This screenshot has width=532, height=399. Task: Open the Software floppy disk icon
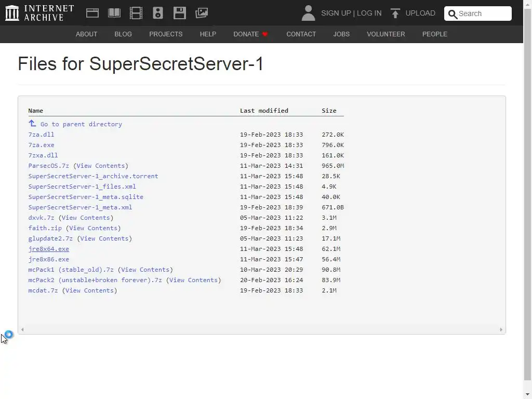point(179,13)
